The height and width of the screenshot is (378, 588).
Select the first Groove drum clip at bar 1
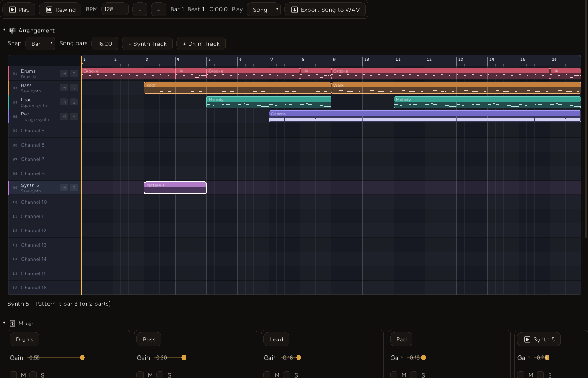[x=129, y=73]
